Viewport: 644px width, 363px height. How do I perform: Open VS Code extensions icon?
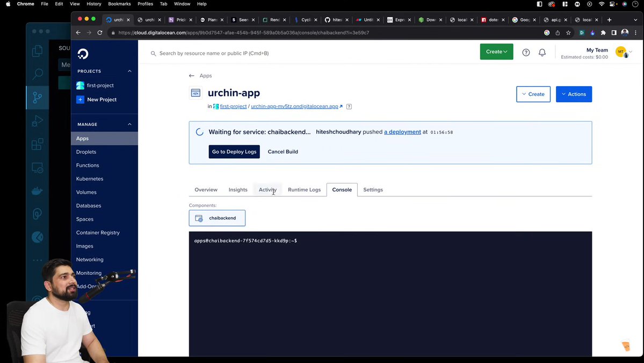click(38, 144)
